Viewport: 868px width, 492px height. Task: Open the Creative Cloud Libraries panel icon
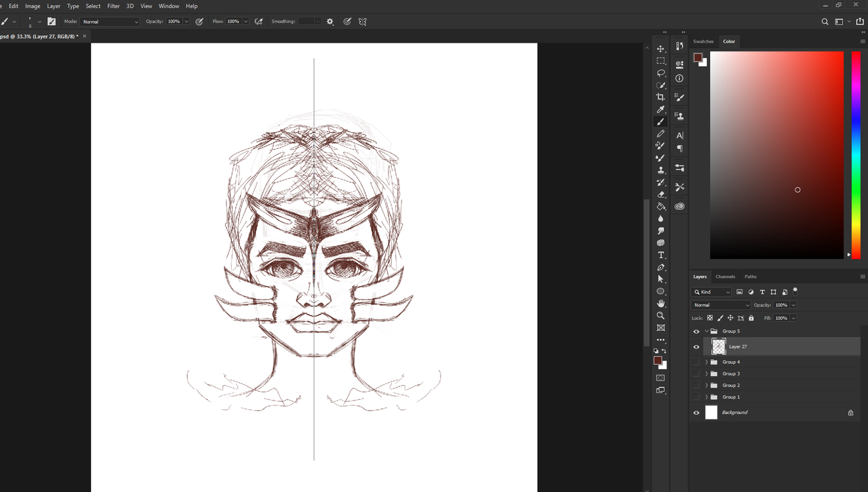point(679,206)
